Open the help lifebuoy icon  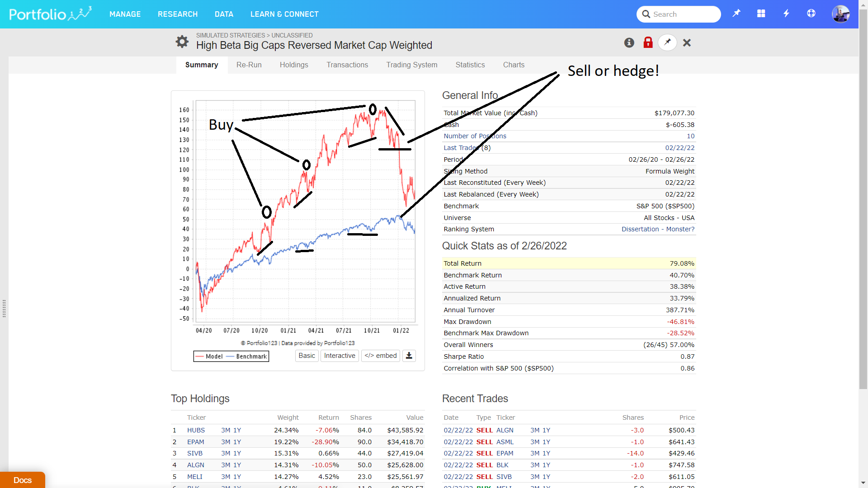click(x=811, y=14)
